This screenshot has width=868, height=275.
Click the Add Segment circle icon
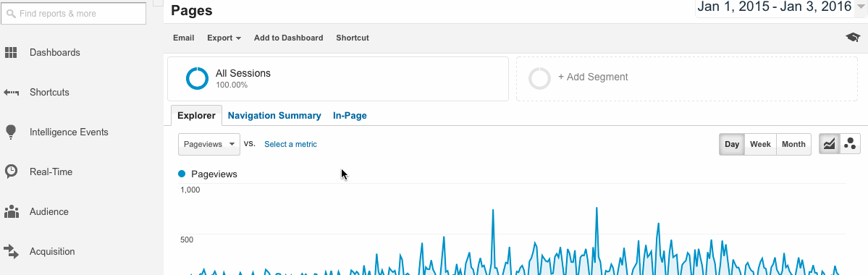pyautogui.click(x=539, y=79)
